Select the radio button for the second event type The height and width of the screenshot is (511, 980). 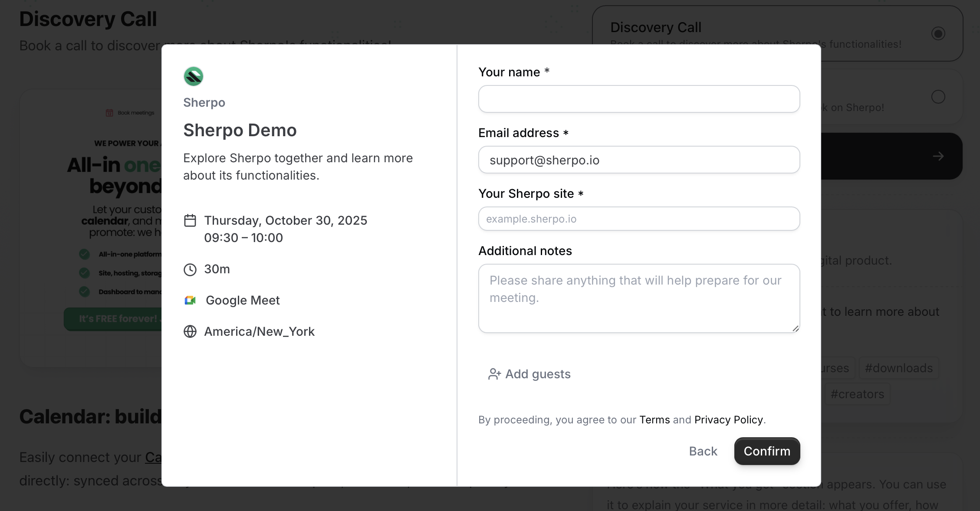pyautogui.click(x=938, y=97)
